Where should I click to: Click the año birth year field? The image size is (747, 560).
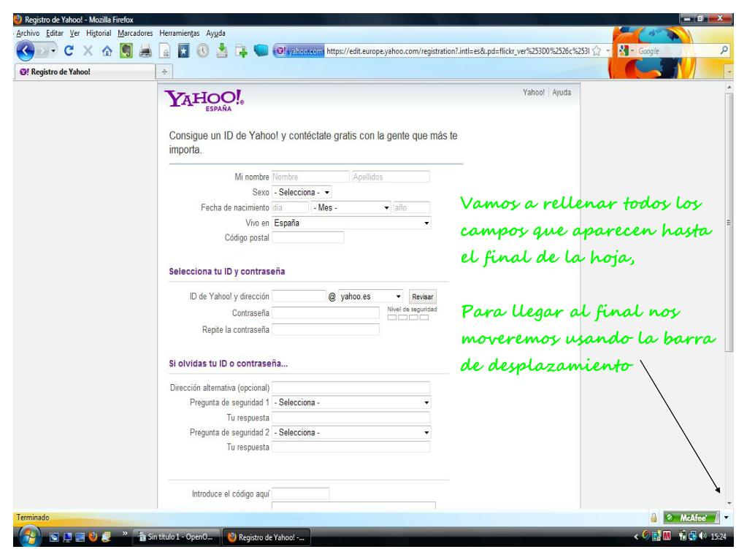coord(412,207)
